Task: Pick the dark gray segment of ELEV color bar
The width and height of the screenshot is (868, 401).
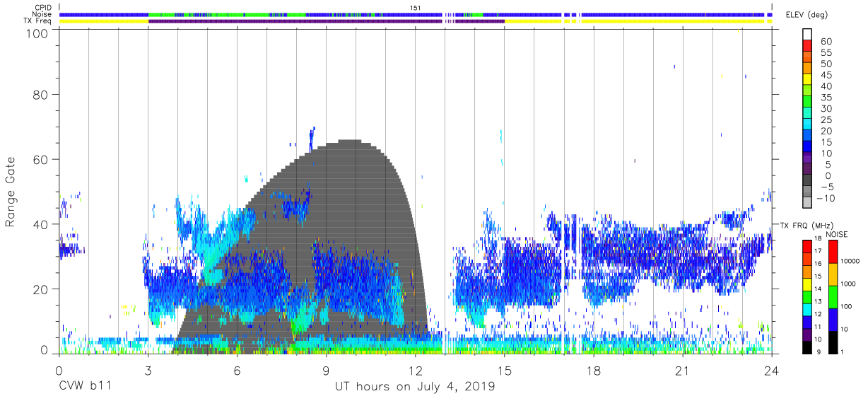Action: [x=809, y=181]
